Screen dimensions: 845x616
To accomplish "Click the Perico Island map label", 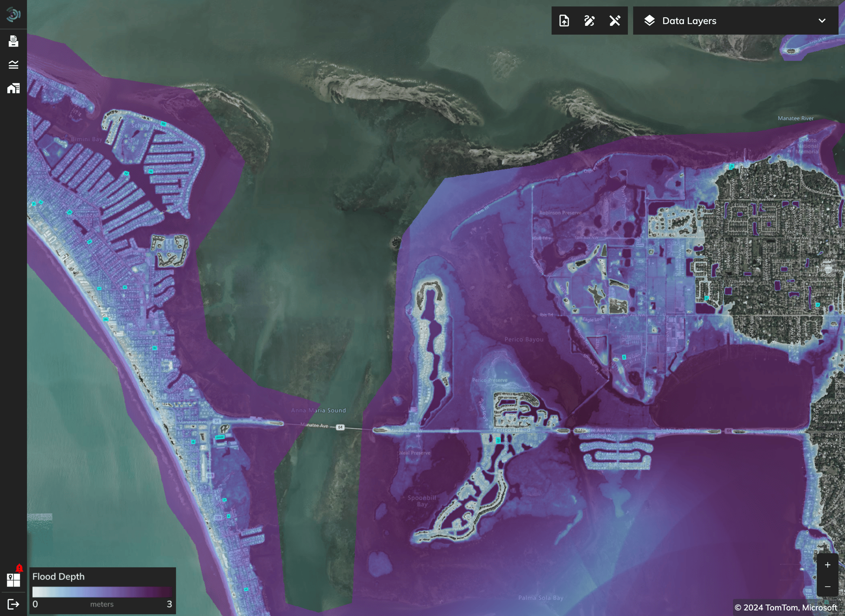I will [x=512, y=430].
